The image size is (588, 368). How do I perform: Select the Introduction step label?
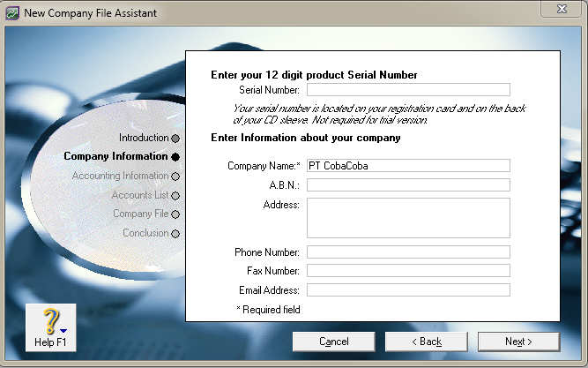click(144, 138)
